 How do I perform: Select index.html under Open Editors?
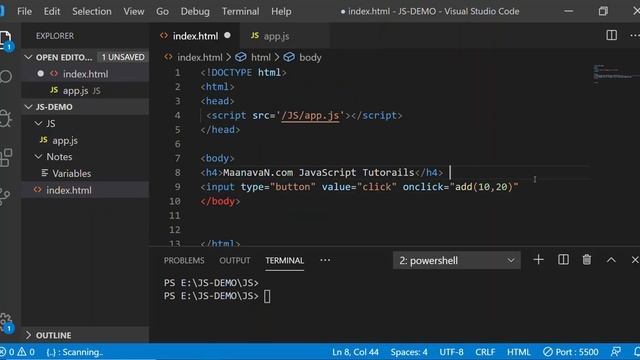[x=85, y=74]
